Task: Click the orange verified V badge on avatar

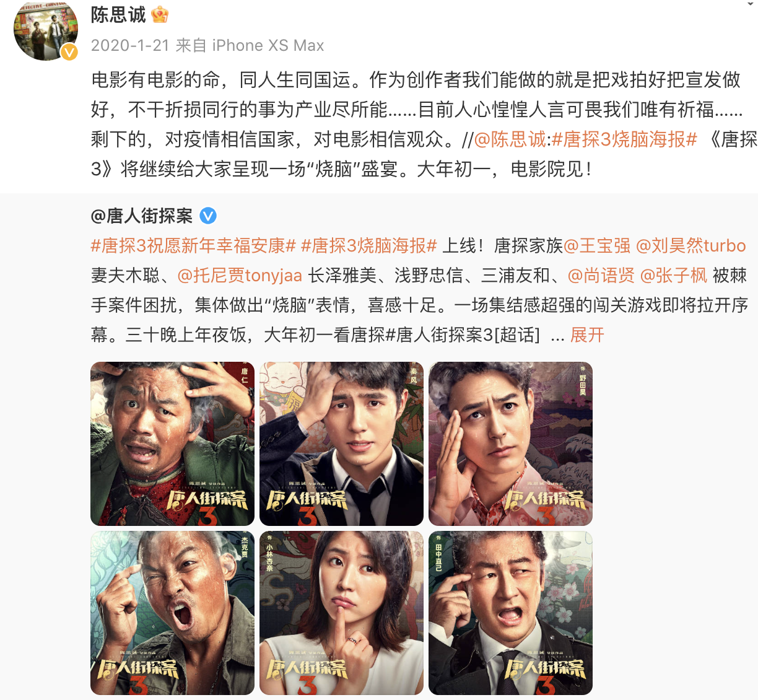Action: coord(69,52)
